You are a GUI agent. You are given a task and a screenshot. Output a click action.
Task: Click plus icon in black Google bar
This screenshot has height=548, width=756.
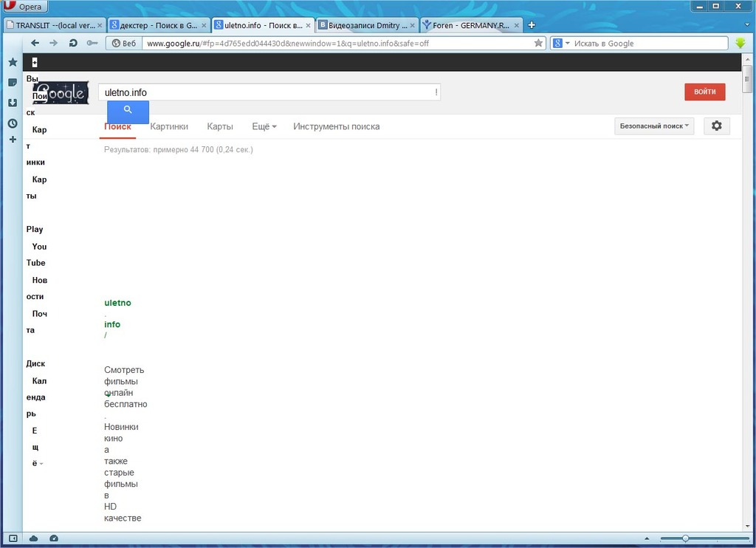[35, 62]
